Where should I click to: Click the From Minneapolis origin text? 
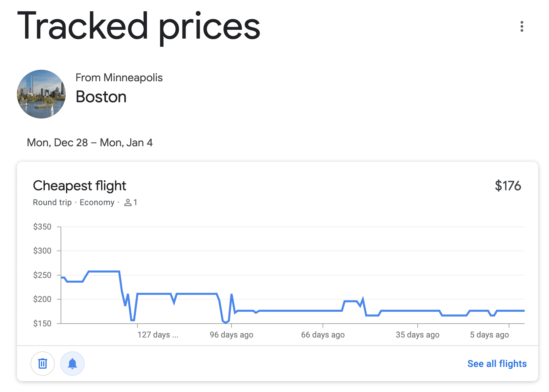point(119,78)
